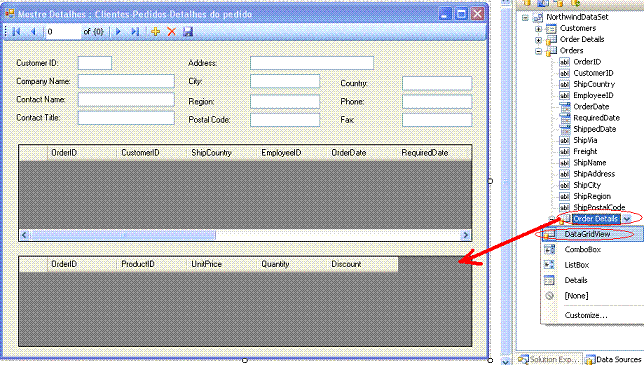Click the Customers table icon
The width and height of the screenshot is (644, 365).
(x=551, y=29)
